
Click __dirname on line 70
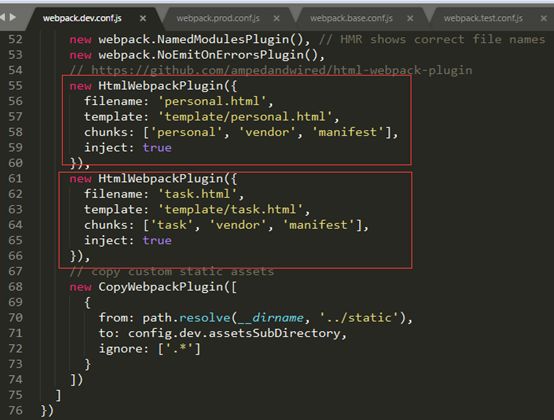271,318
